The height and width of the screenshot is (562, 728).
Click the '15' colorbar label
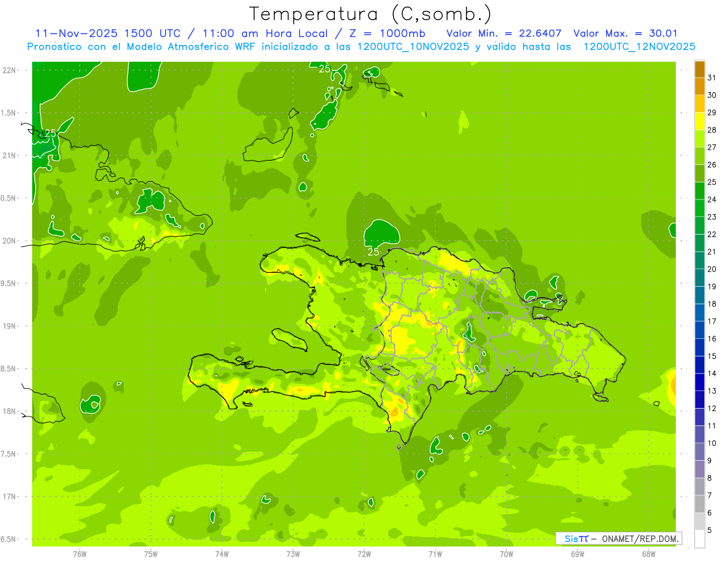coord(713,356)
